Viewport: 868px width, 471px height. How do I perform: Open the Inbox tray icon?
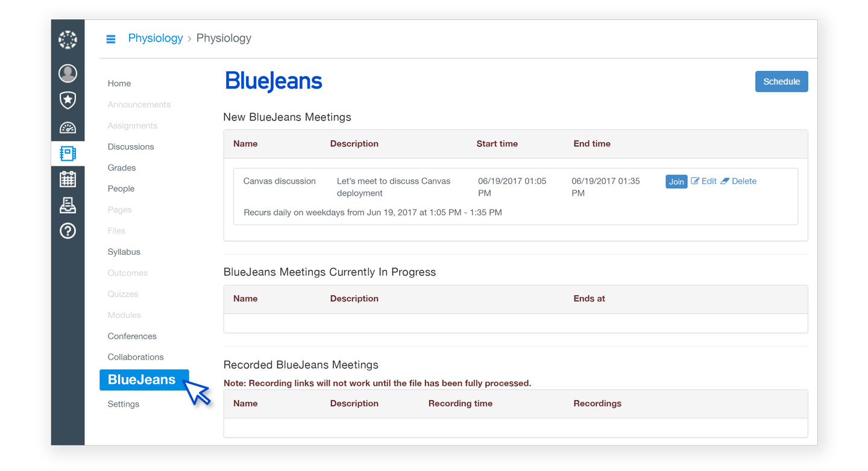68,205
